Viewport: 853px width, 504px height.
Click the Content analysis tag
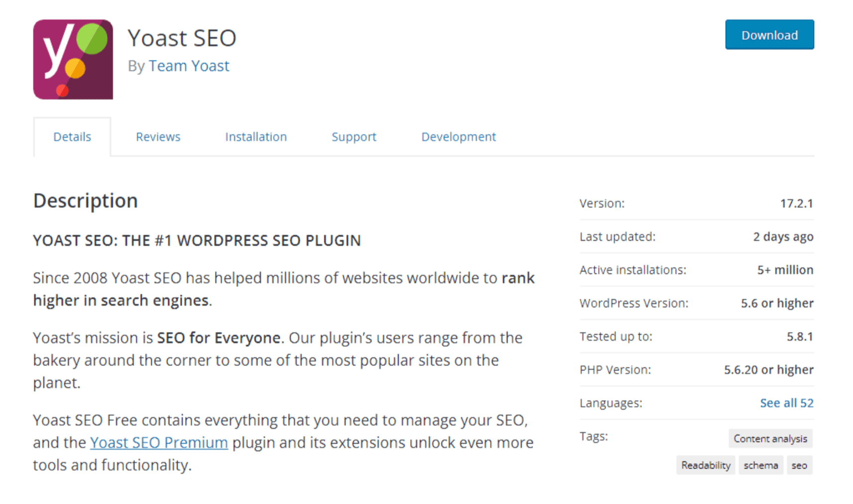point(770,439)
